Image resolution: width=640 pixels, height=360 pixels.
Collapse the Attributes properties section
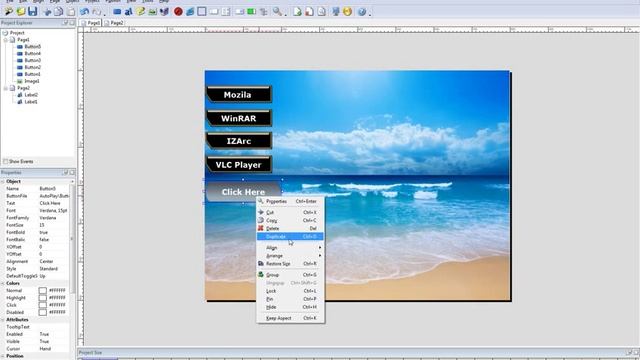(3, 320)
